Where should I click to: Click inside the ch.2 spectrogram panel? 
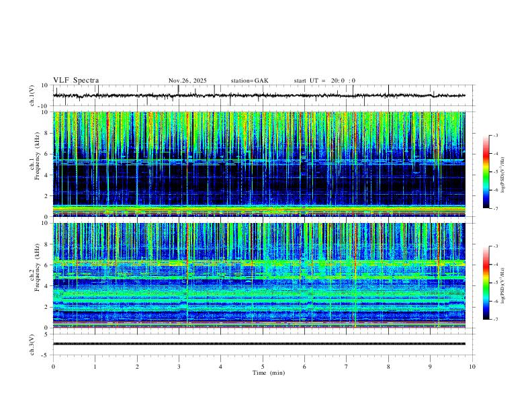(x=259, y=275)
